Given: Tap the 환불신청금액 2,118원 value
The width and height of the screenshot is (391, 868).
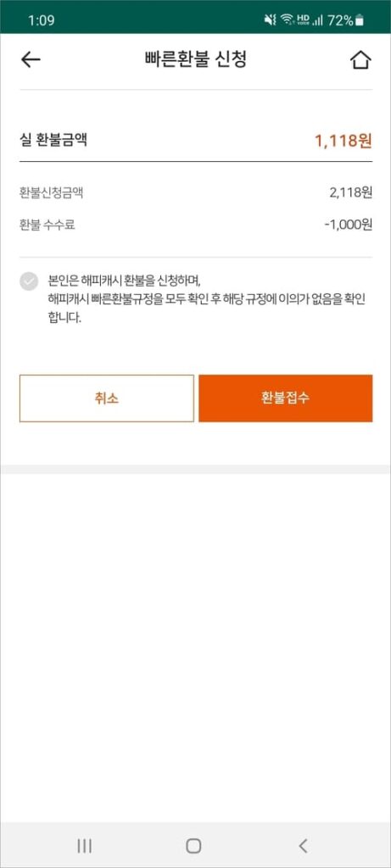Looking at the screenshot, I should pyautogui.click(x=351, y=192).
